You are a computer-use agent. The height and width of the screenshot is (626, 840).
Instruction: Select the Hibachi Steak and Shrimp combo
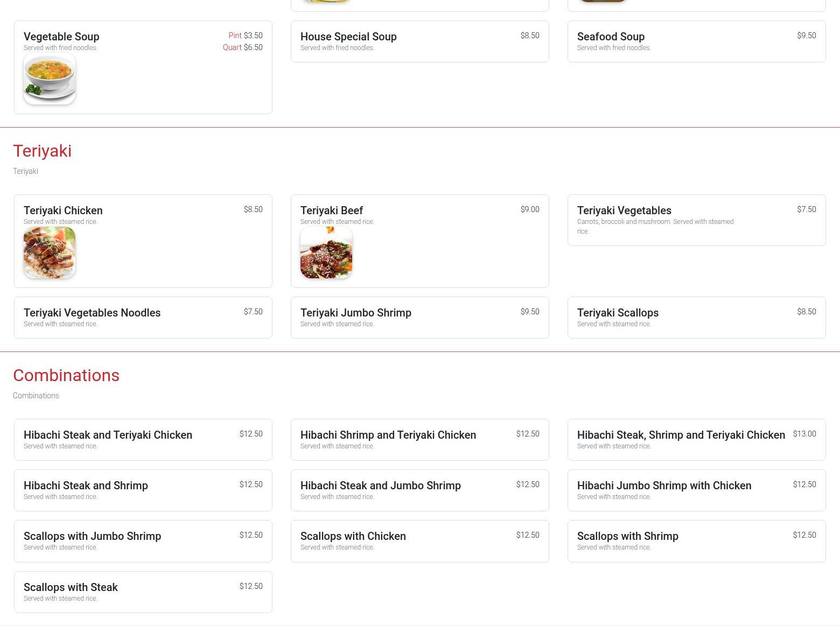tap(86, 486)
